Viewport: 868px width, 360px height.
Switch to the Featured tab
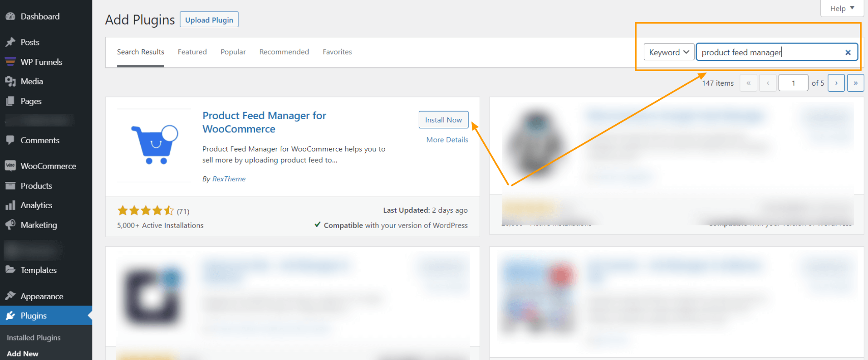(192, 52)
